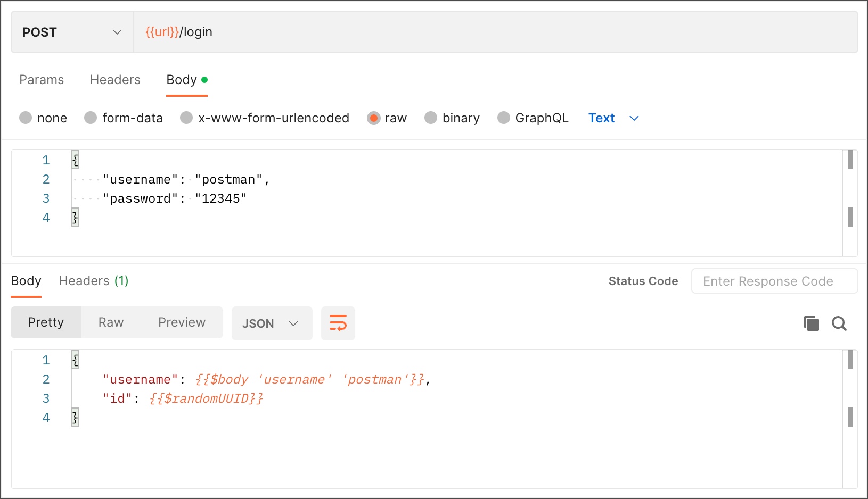Viewport: 868px width, 499px height.
Task: Choose the GraphQL radio option
Action: tap(503, 118)
